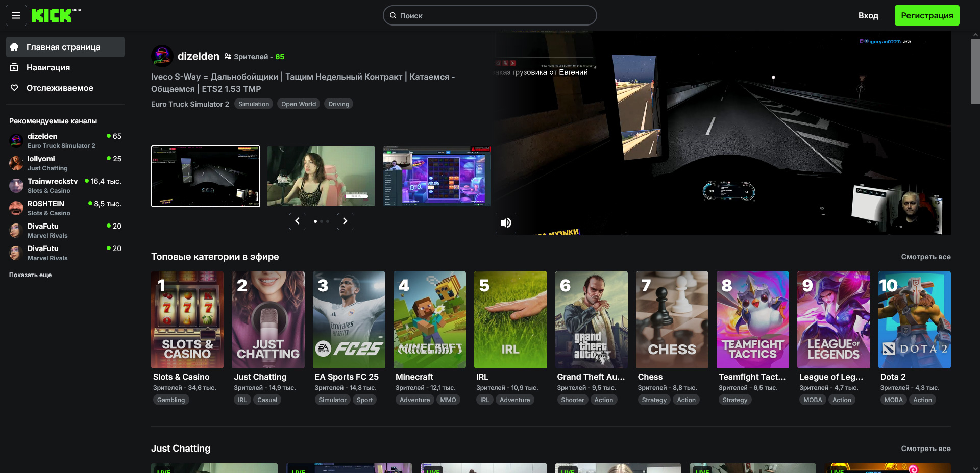Open Slots & Casino category card

[187, 320]
